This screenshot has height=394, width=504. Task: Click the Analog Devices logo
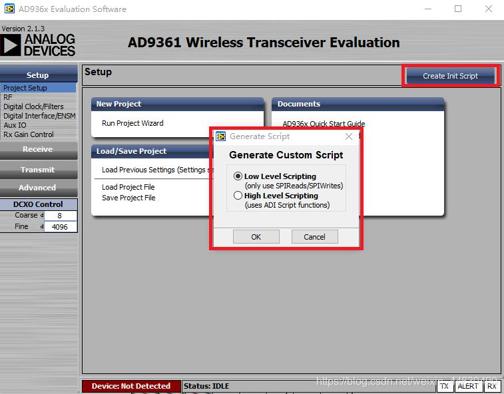[38, 45]
